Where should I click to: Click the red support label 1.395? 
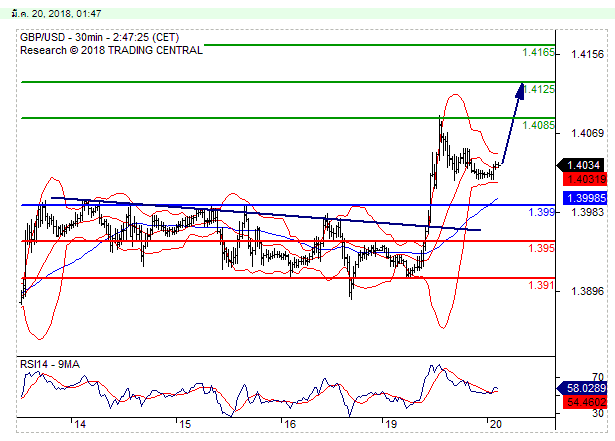pos(541,248)
